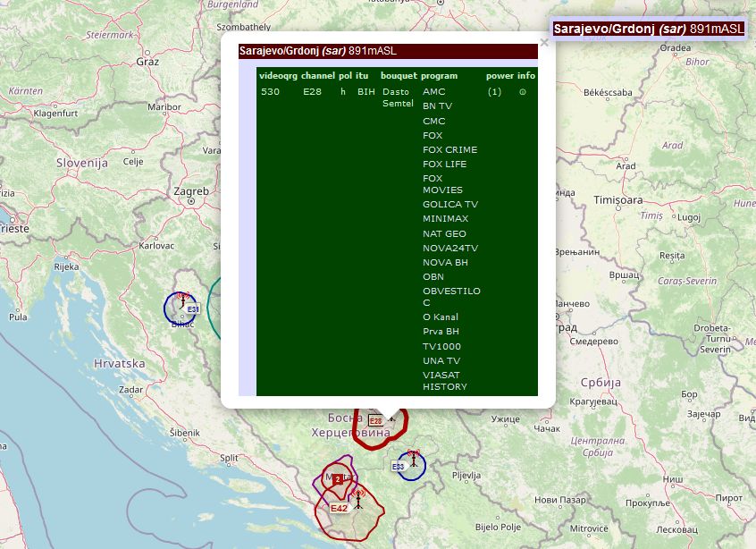Viewport: 756px width, 549px height.
Task: Click the Zagreb city label on the map
Action: coord(191,191)
